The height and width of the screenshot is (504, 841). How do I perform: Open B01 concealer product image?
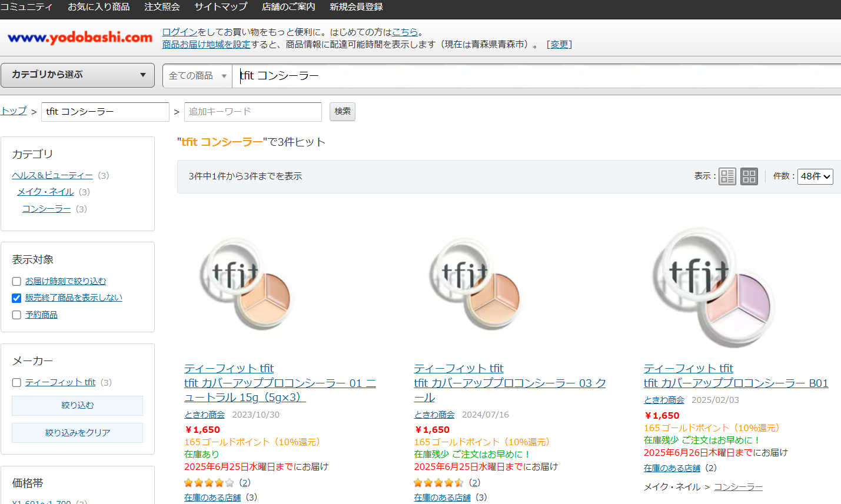pyautogui.click(x=713, y=287)
